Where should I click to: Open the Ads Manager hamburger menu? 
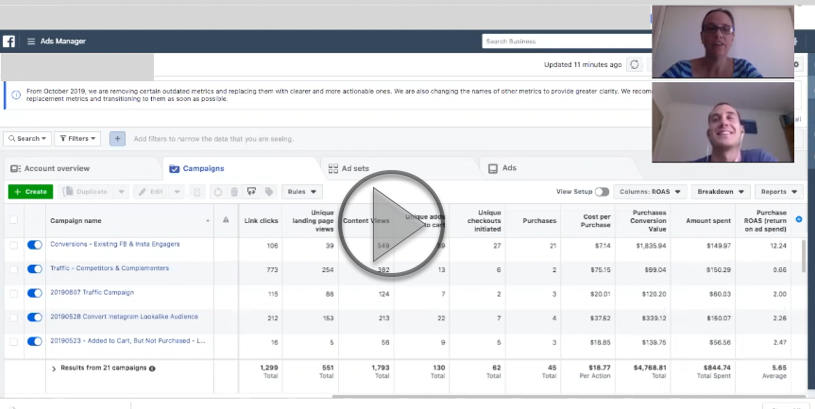coord(31,41)
